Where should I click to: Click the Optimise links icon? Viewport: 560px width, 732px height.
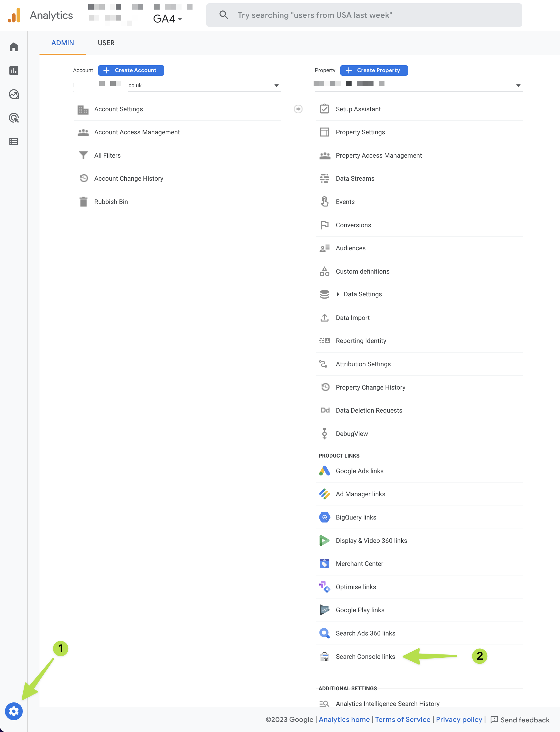click(x=324, y=587)
